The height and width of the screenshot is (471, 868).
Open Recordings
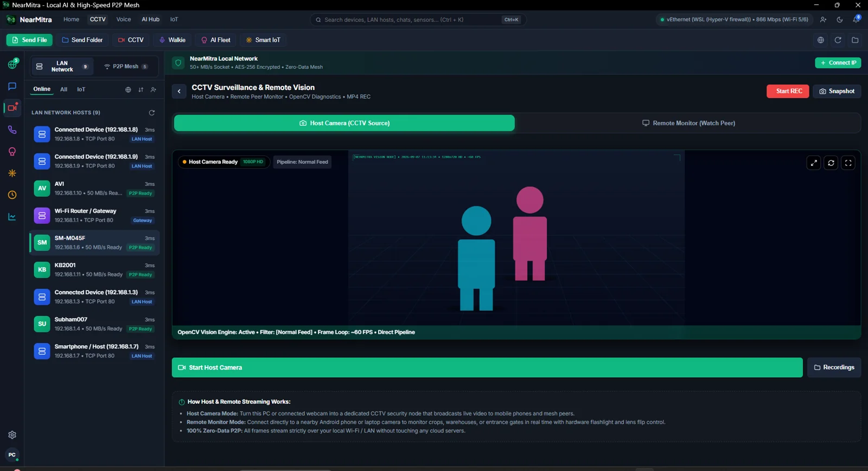coord(834,367)
